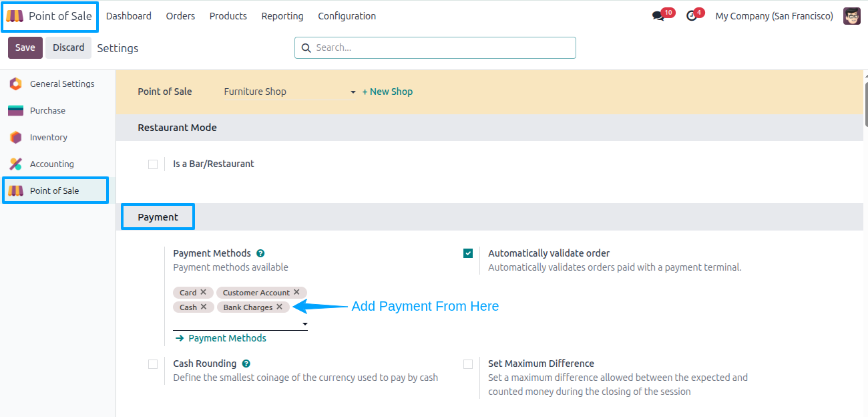
Task: Open the messages chat icon with badge 10
Action: click(658, 16)
